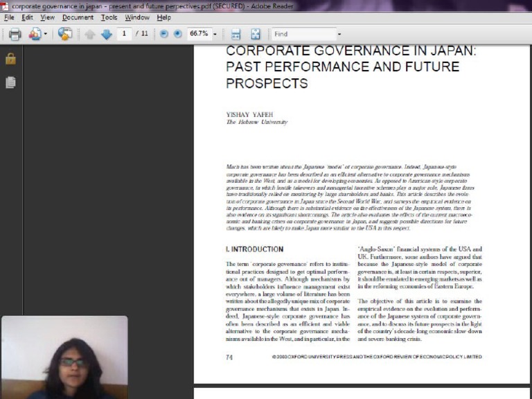The height and width of the screenshot is (399, 532).
Task: Click the fit one full page icon
Action: pos(256,34)
